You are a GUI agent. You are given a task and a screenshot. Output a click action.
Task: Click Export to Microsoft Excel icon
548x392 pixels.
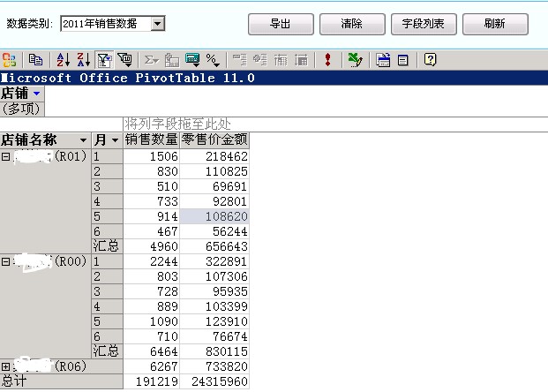point(355,60)
